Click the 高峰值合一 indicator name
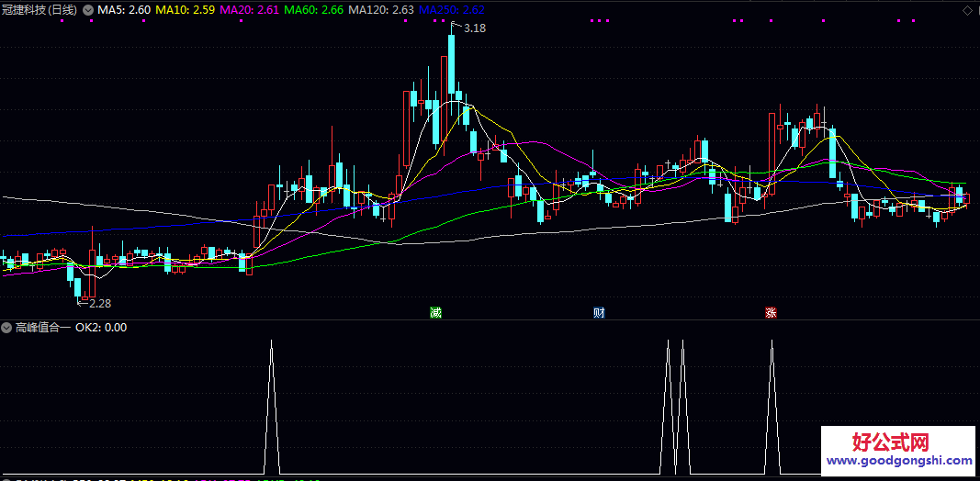Viewport: 980px width, 481px height. pyautogui.click(x=42, y=328)
